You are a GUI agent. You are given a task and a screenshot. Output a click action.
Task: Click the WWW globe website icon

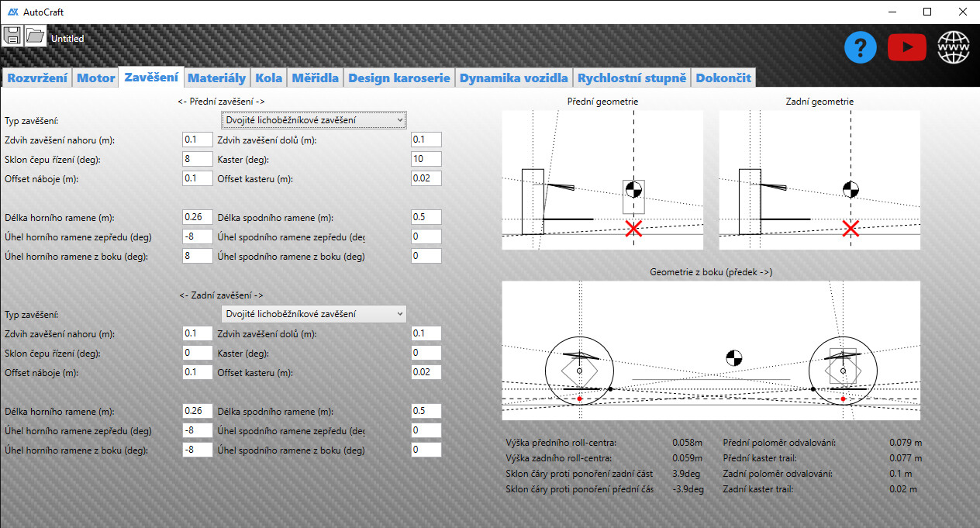pos(954,48)
